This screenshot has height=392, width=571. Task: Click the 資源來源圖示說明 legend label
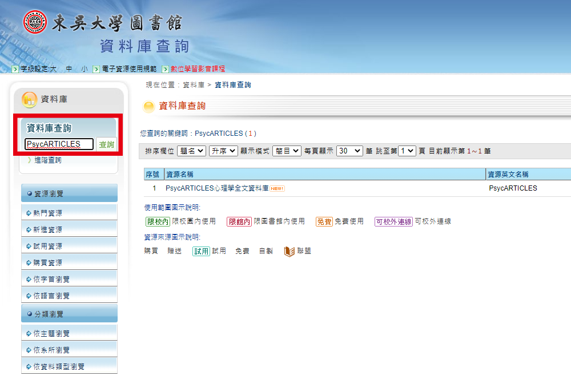click(x=172, y=237)
